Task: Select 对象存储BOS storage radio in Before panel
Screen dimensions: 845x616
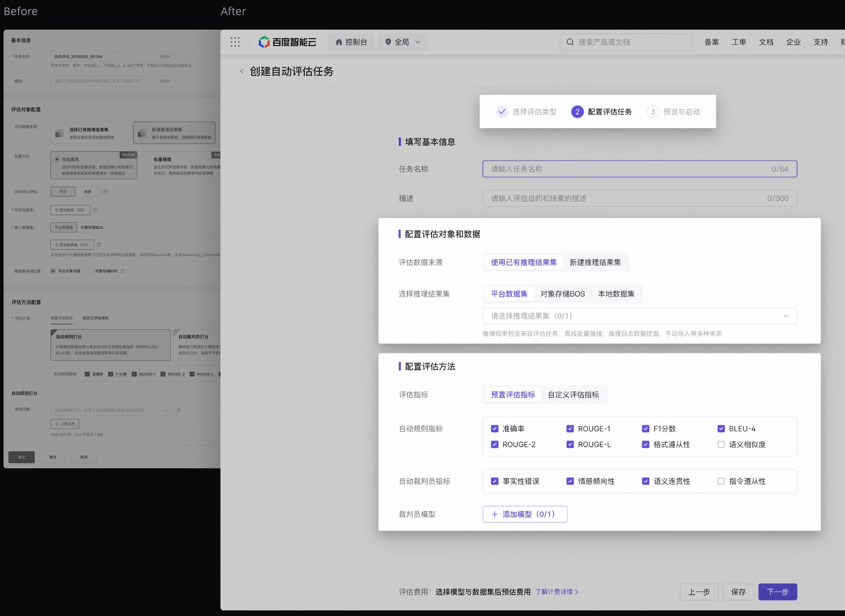Action: 90,271
